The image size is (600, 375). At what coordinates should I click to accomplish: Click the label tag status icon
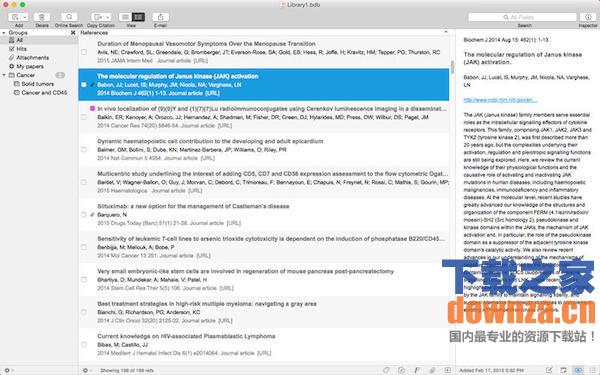(x=386, y=370)
